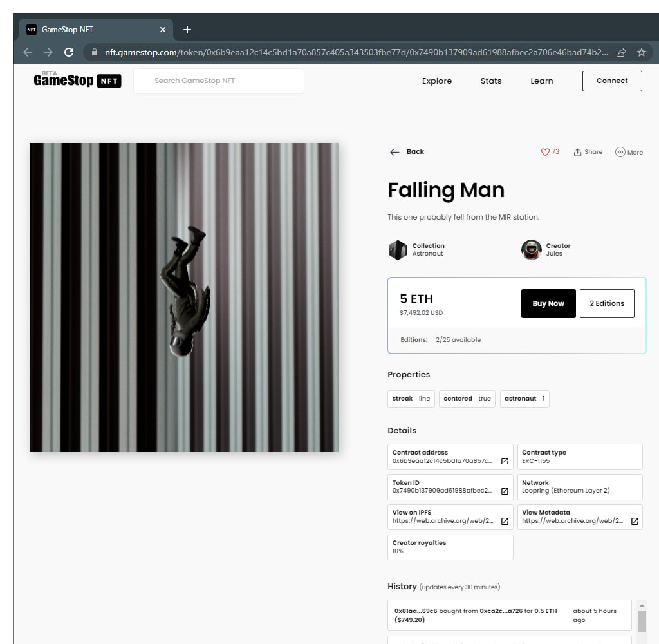Click the History list scrollbar
This screenshot has height=644, width=659.
641,621
